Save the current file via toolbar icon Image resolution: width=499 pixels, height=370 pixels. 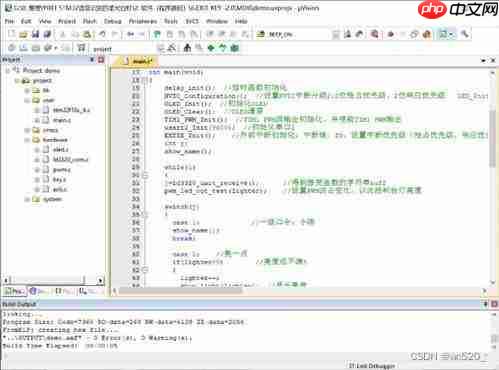[35, 34]
